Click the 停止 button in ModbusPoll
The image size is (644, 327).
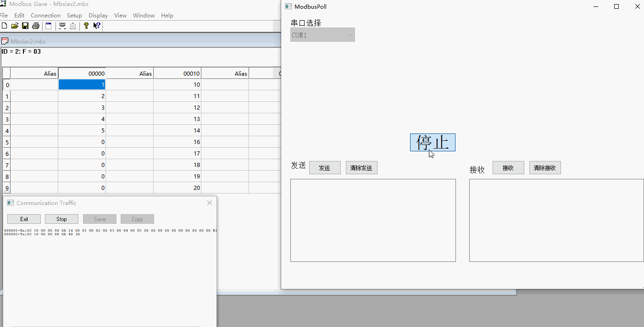(x=433, y=143)
